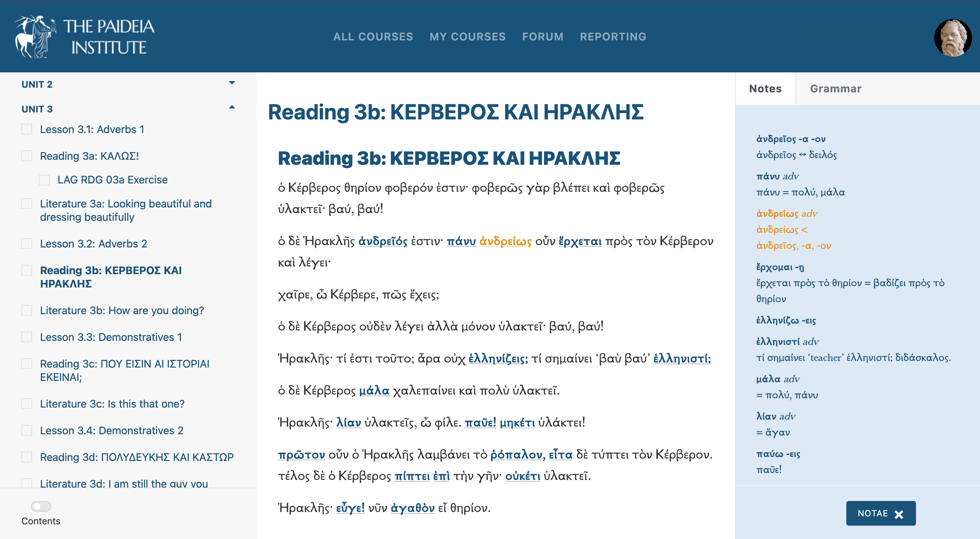Mark Reading 3a: ΚΑΛΩΣ! as complete
980x539 pixels.
pyautogui.click(x=26, y=155)
